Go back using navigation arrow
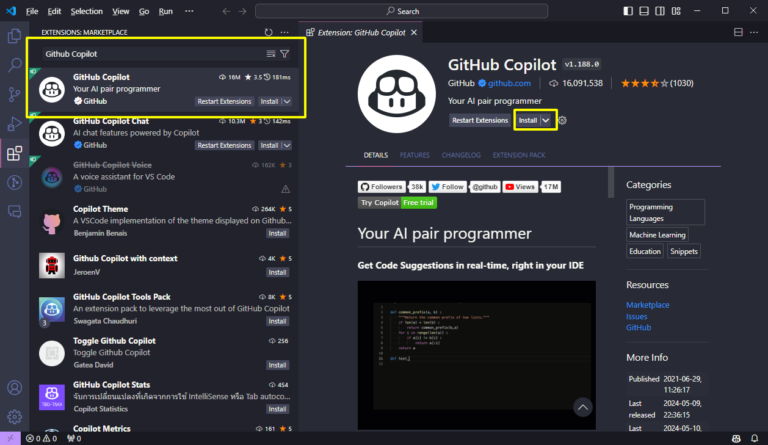768x445 pixels. coord(226,11)
